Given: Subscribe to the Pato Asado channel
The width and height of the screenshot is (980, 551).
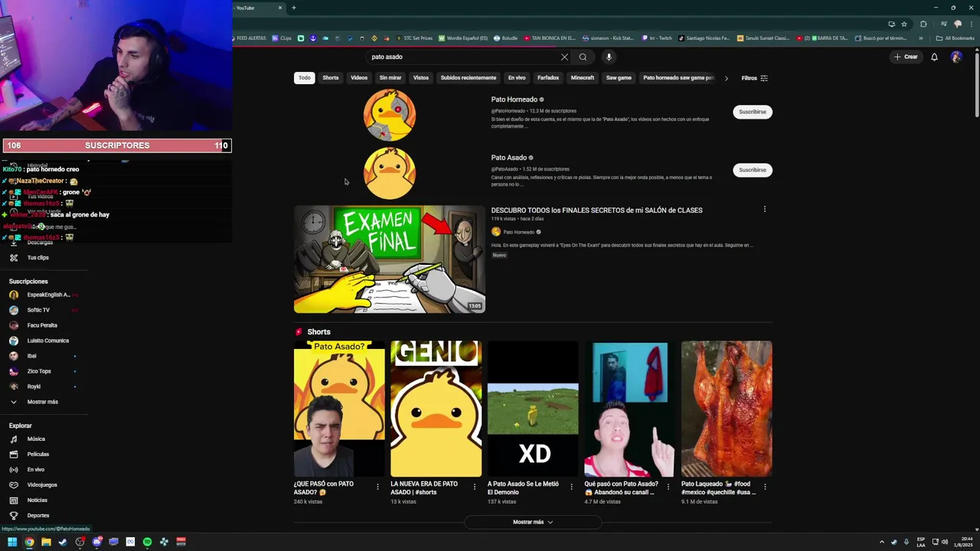Looking at the screenshot, I should pyautogui.click(x=753, y=170).
